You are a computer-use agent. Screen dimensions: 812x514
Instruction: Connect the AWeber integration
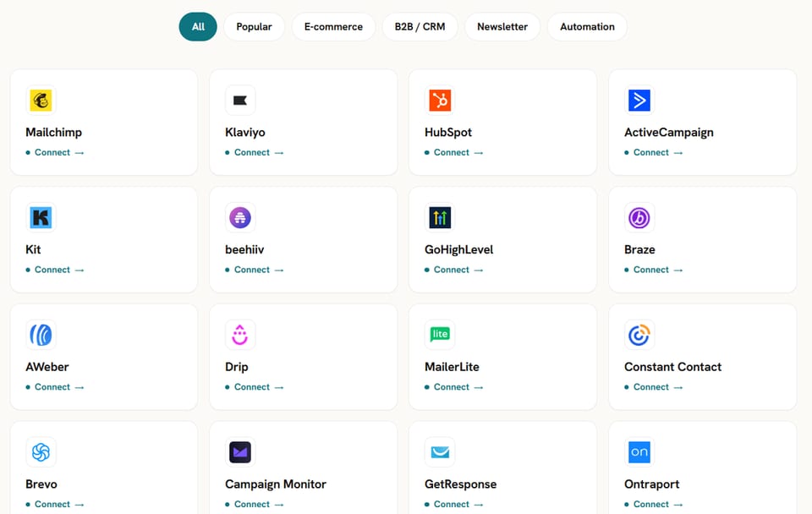(55, 387)
